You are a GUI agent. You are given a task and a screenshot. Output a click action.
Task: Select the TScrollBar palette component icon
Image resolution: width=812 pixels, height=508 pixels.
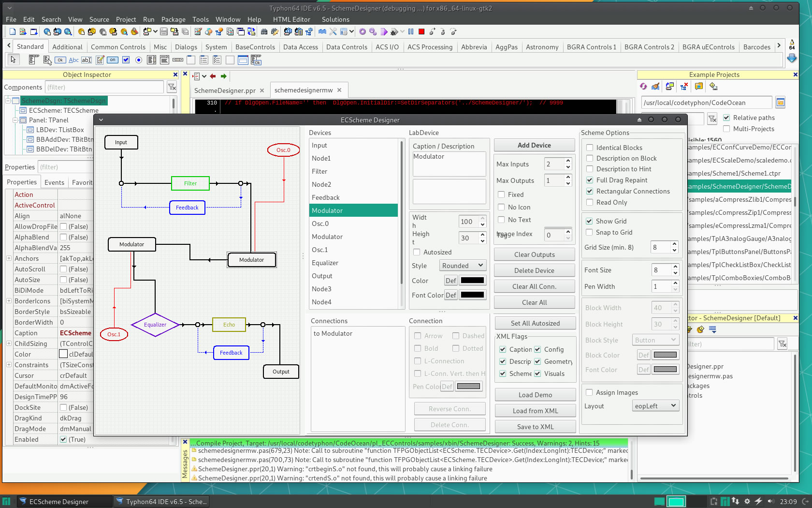(x=178, y=60)
